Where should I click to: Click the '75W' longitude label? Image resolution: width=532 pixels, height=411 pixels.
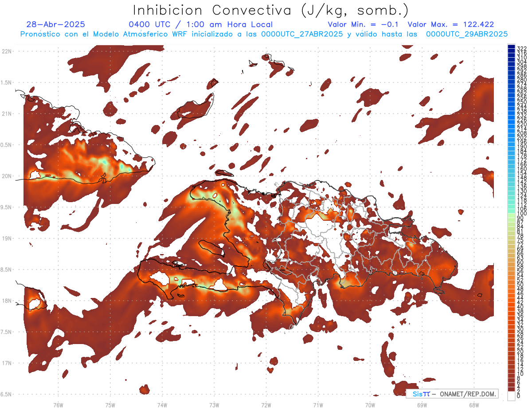coord(110,405)
